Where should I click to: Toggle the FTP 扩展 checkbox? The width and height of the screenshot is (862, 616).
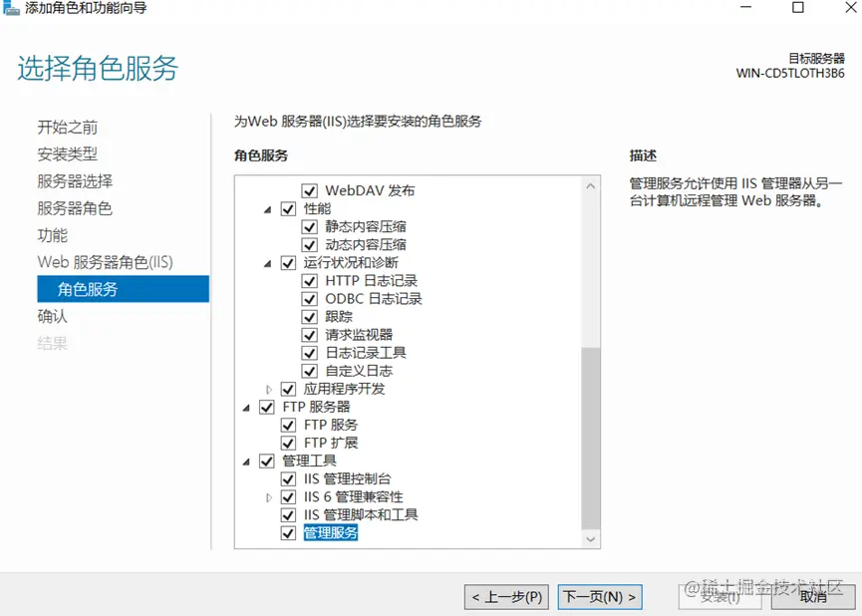point(288,444)
